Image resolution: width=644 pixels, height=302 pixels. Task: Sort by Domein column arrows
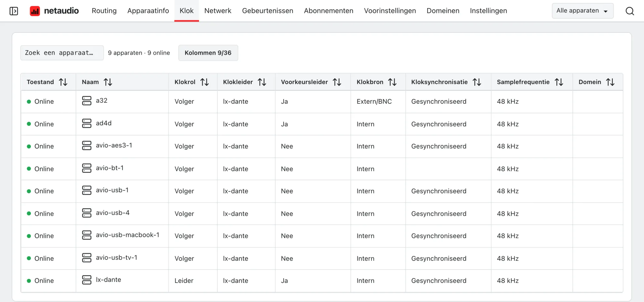click(610, 82)
